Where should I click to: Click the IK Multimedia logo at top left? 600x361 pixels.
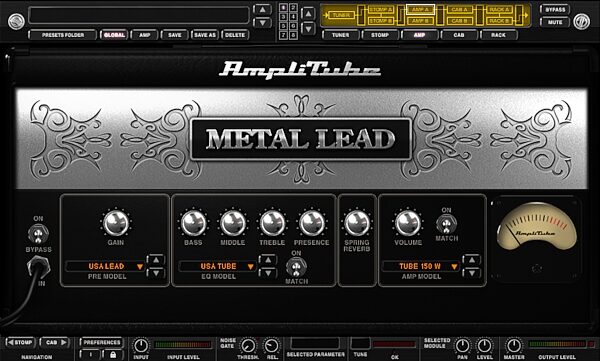click(x=16, y=21)
